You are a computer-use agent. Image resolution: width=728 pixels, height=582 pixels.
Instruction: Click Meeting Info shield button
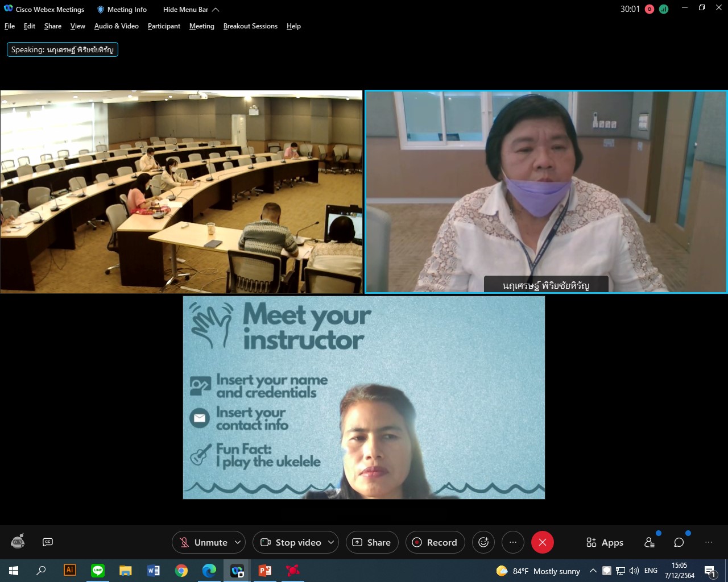122,10
